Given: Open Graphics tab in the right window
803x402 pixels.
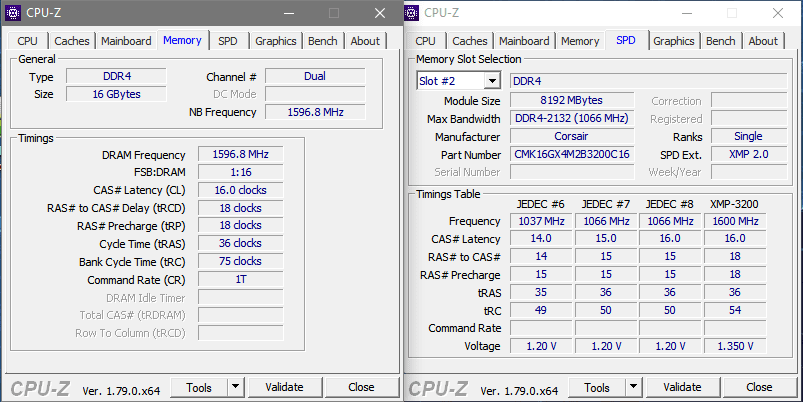Looking at the screenshot, I should tap(673, 41).
